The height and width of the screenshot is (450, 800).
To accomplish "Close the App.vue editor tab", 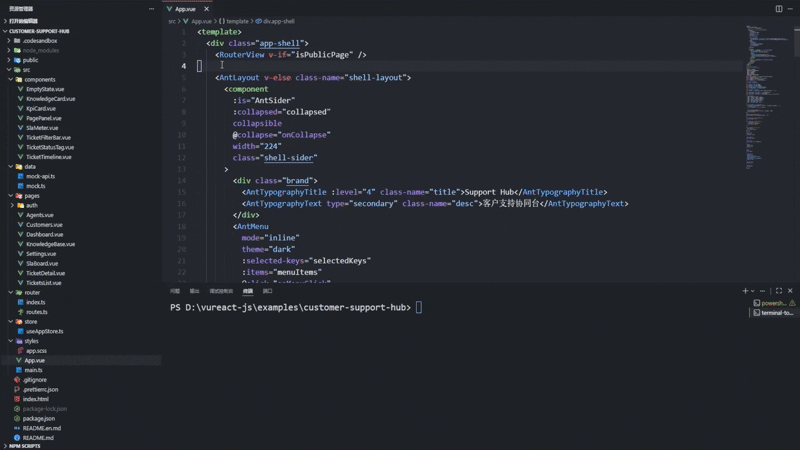I will click(206, 9).
